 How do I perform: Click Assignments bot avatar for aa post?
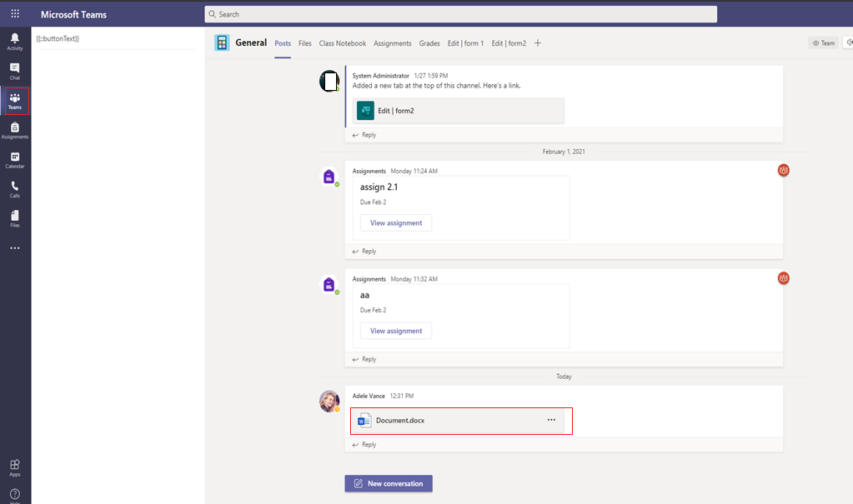329,284
